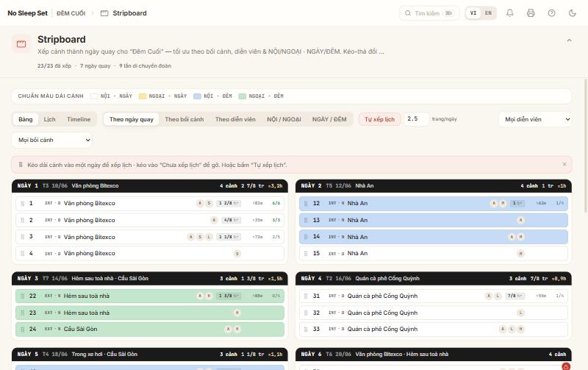The width and height of the screenshot is (588, 370).
Task: Click the NGOẠI - NGÀY yellow color swatch
Action: (143, 96)
